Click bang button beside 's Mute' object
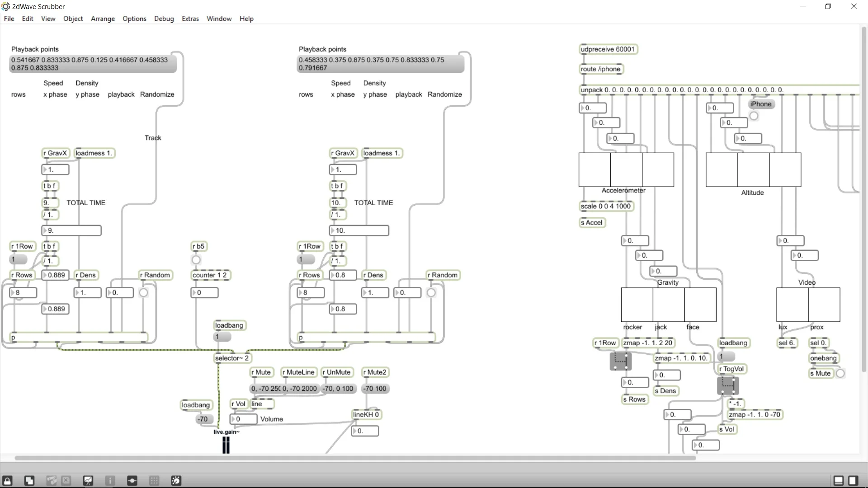This screenshot has height=488, width=868. pos(840,373)
